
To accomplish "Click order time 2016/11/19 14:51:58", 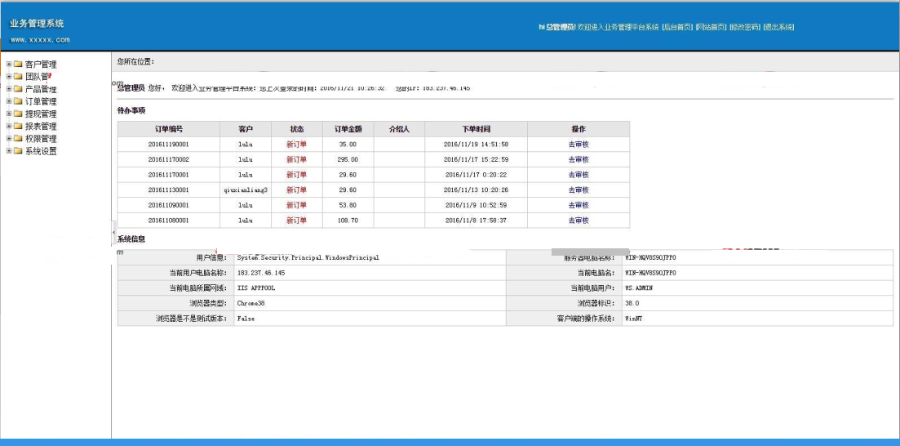I will click(x=476, y=144).
